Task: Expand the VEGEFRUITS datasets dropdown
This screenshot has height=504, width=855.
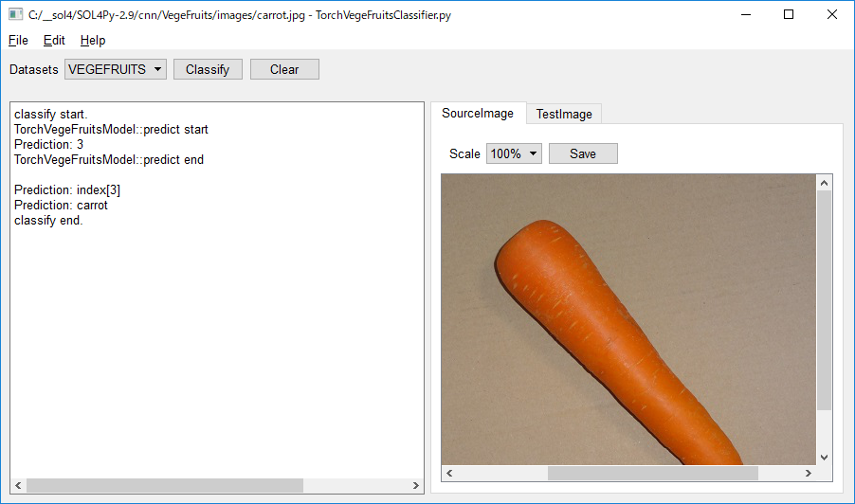Action: tap(116, 69)
